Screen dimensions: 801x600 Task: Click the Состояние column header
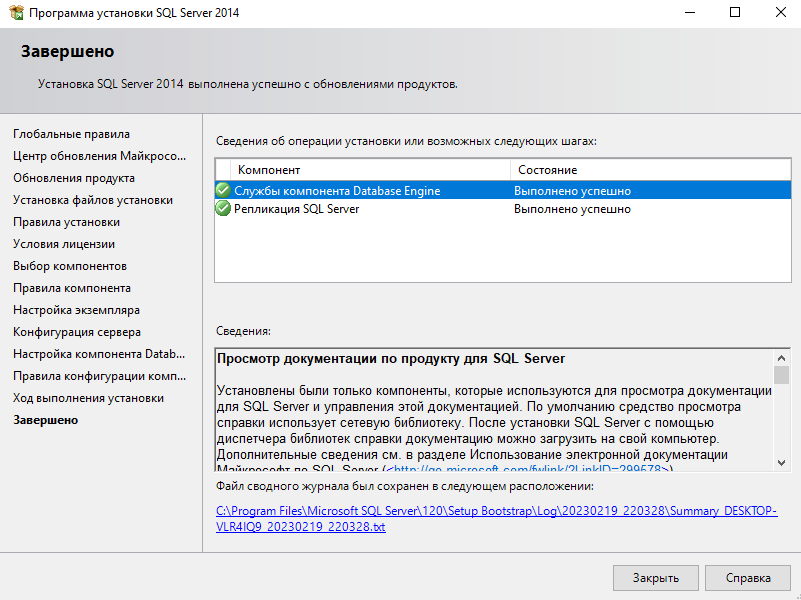650,170
